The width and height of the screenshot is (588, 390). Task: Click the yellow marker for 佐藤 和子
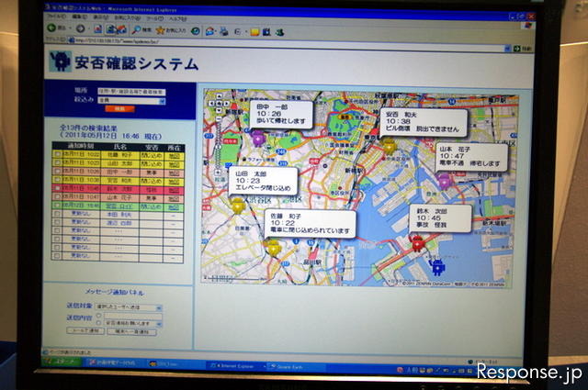273,248
